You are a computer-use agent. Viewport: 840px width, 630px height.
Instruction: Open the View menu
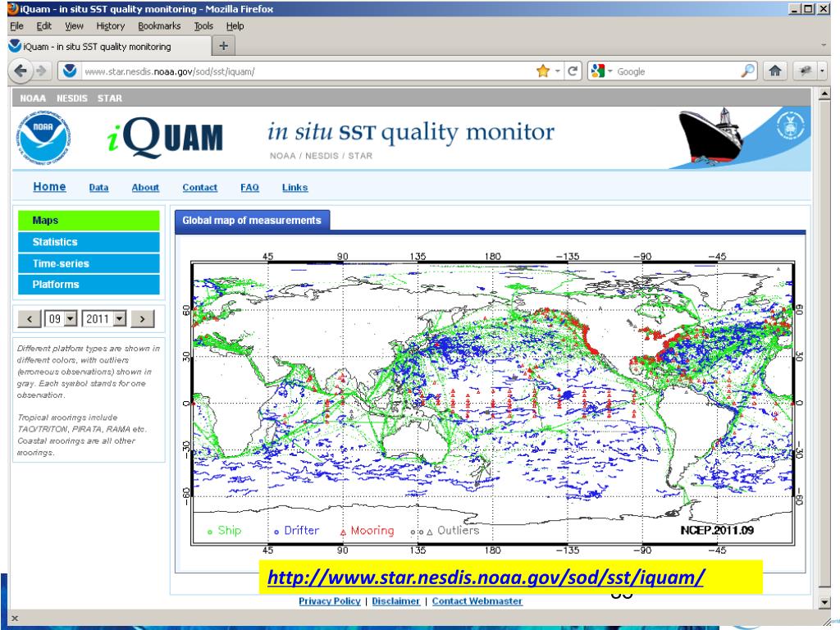(74, 25)
